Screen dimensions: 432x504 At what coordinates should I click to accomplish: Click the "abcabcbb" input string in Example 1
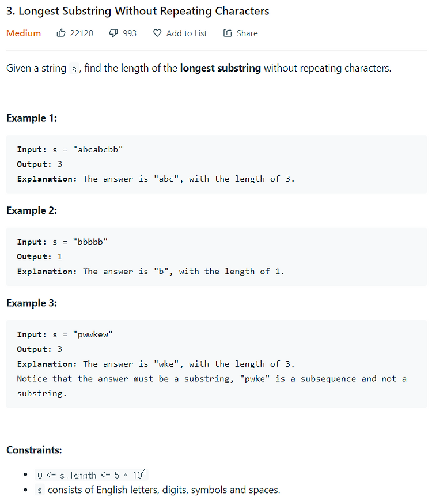pyautogui.click(x=98, y=149)
